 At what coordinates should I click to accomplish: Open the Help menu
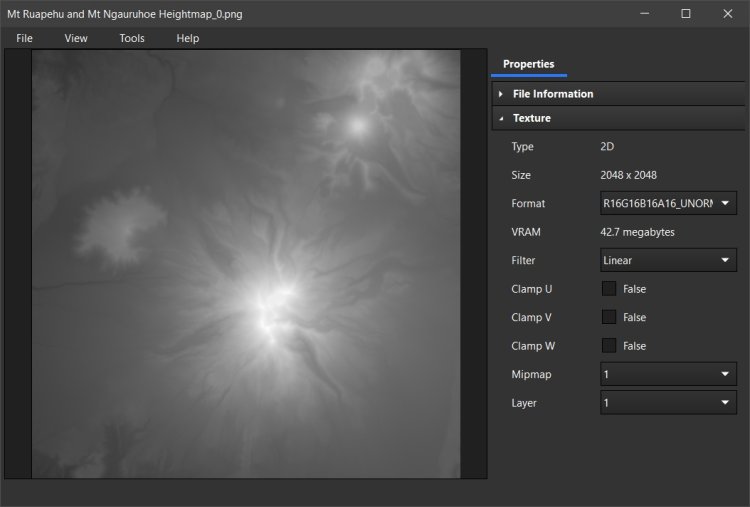[188, 38]
